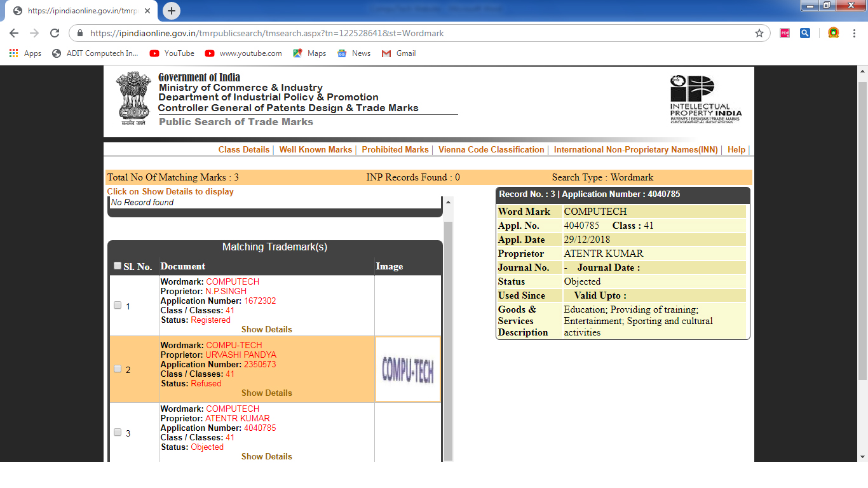Screen dimensions: 868x488
Task: Open Well Known Marks menu link
Action: pyautogui.click(x=315, y=149)
